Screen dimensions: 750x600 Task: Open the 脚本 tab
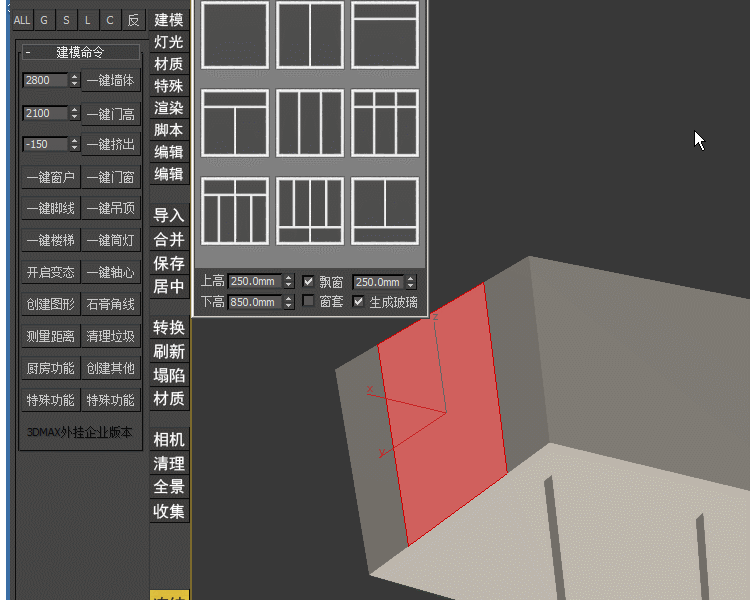point(169,130)
